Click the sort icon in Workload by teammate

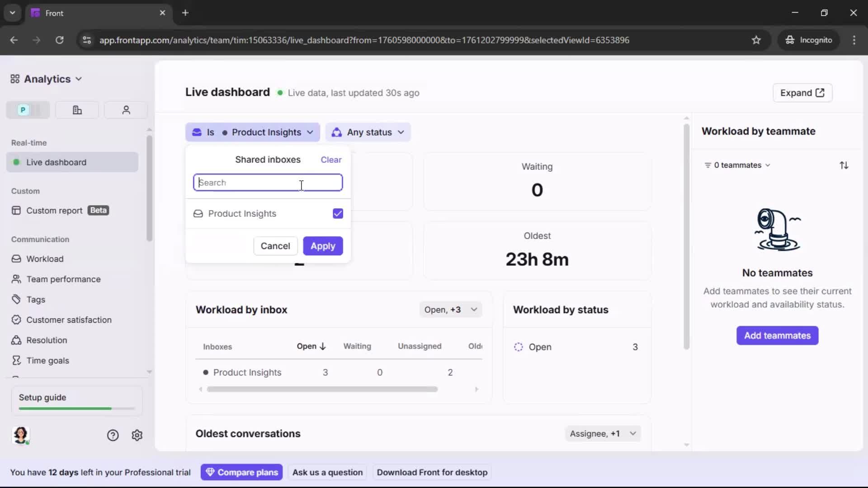click(x=844, y=165)
